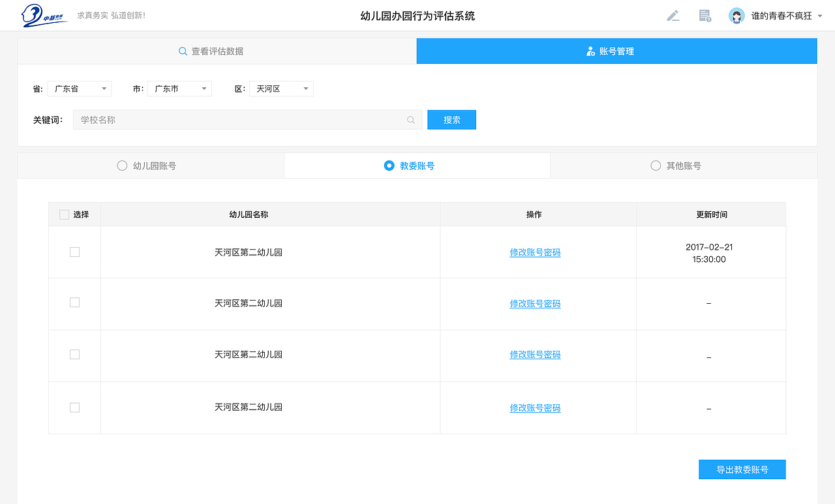The height and width of the screenshot is (504, 835).
Task: Select the 幼儿园账号 radio option
Action: click(x=122, y=165)
